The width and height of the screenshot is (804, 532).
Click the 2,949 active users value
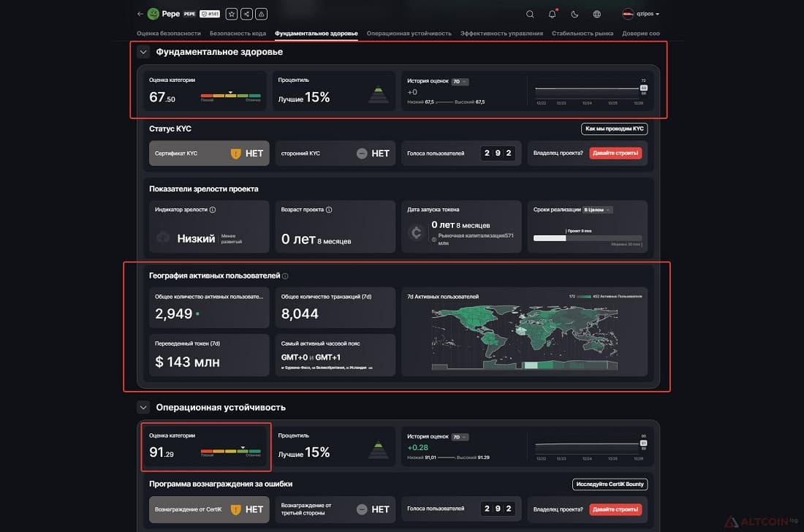[174, 313]
